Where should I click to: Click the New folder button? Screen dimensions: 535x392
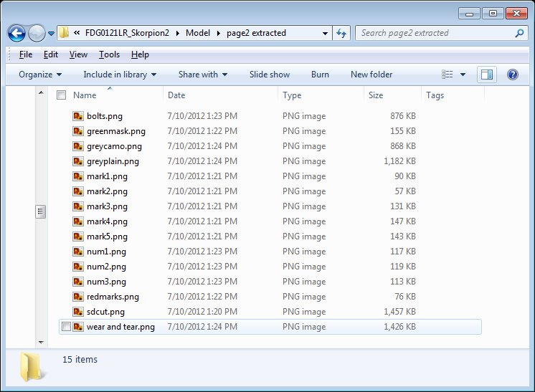tap(371, 75)
